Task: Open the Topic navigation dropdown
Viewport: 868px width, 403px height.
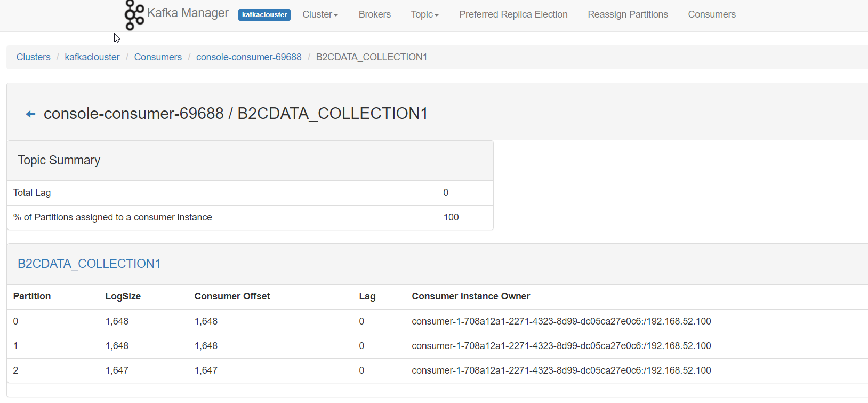Action: click(x=424, y=14)
